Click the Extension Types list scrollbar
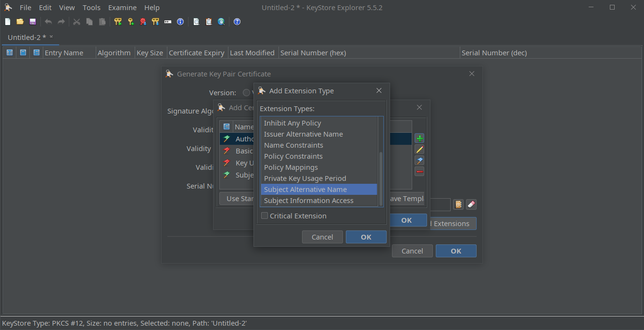644x330 pixels. [381, 178]
